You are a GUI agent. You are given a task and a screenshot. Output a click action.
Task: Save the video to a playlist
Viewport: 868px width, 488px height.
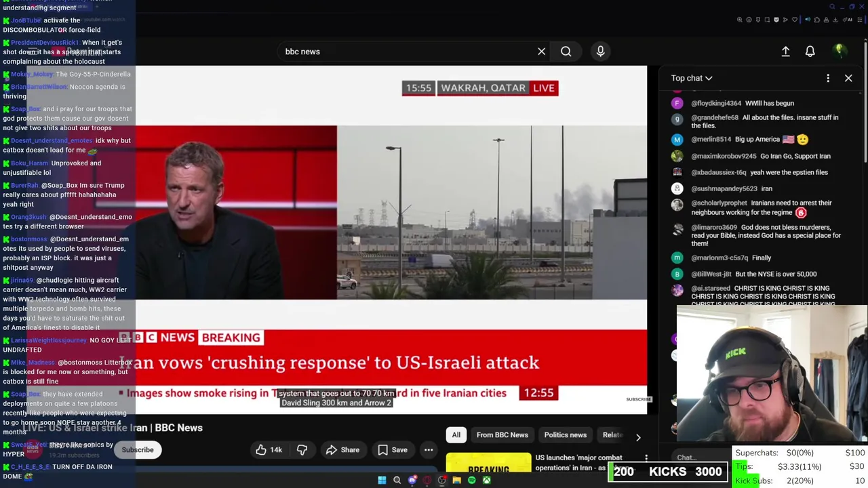click(x=392, y=450)
